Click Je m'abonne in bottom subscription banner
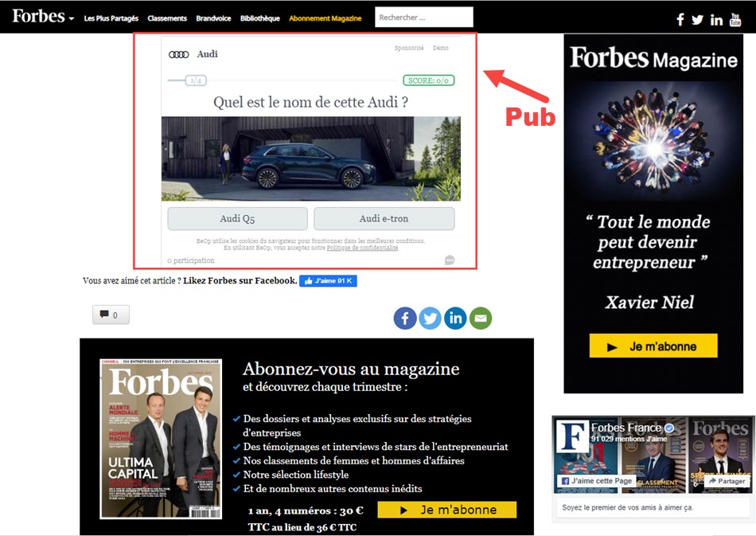 pos(447,510)
